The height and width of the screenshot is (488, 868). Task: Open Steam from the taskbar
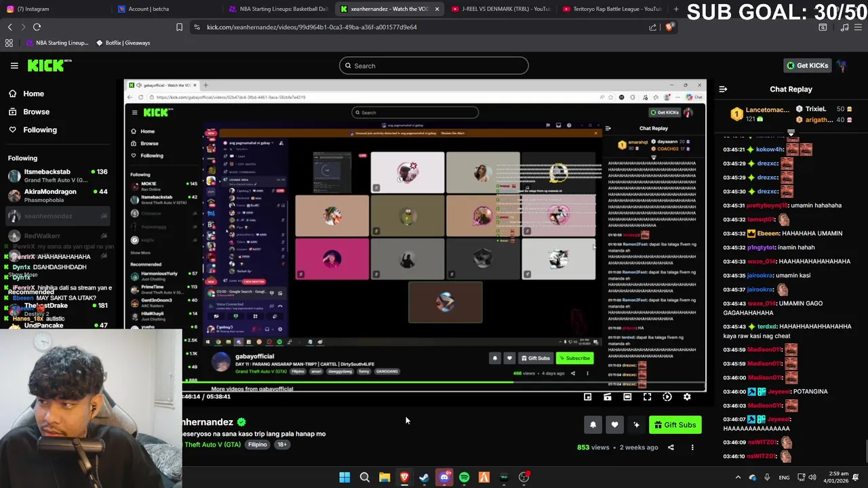click(424, 477)
